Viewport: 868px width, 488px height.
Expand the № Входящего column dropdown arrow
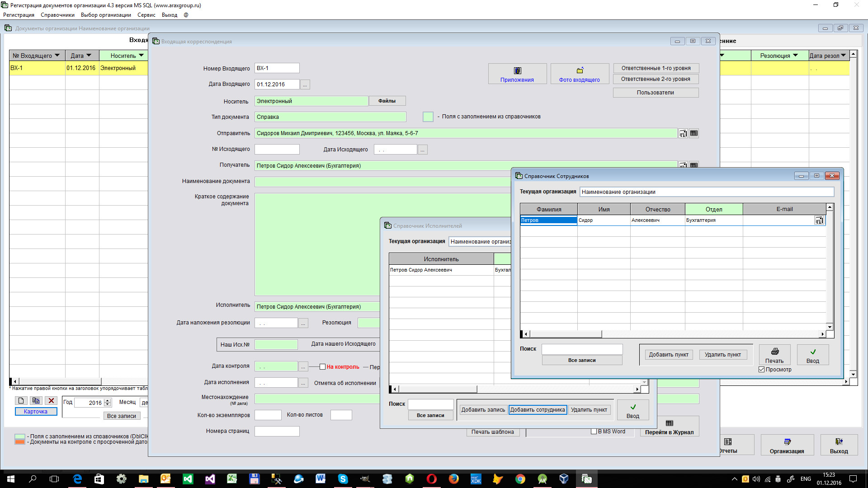(57, 56)
